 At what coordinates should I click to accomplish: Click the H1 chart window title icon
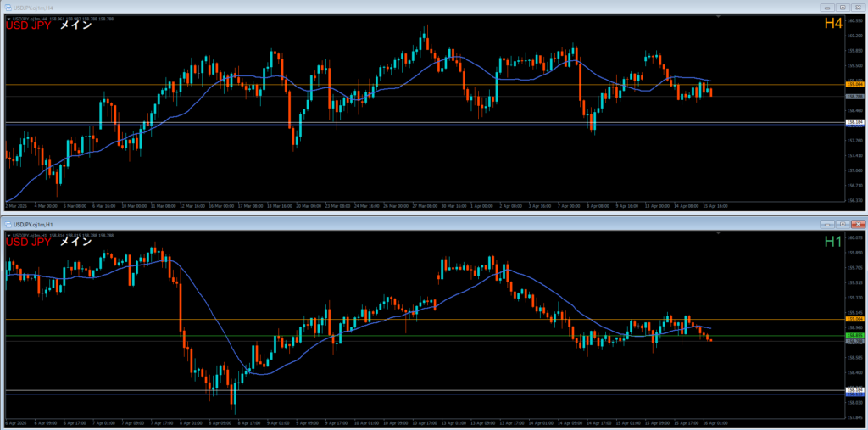point(8,223)
